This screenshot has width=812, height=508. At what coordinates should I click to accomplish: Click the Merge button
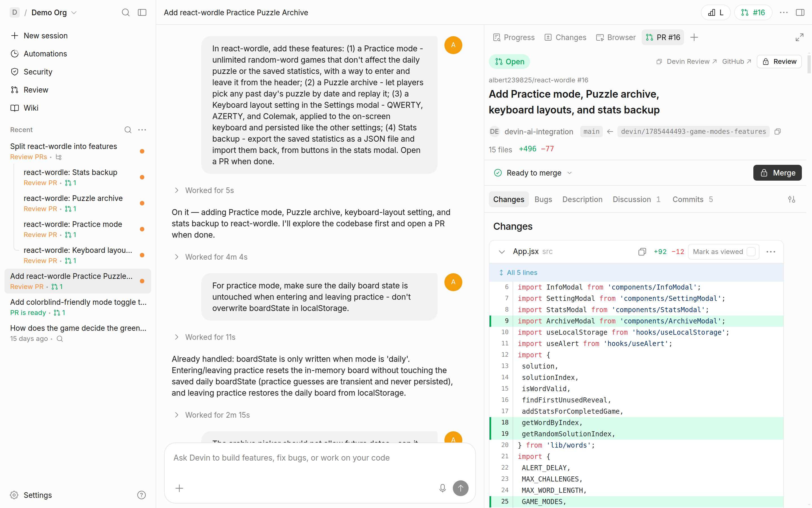tap(777, 173)
